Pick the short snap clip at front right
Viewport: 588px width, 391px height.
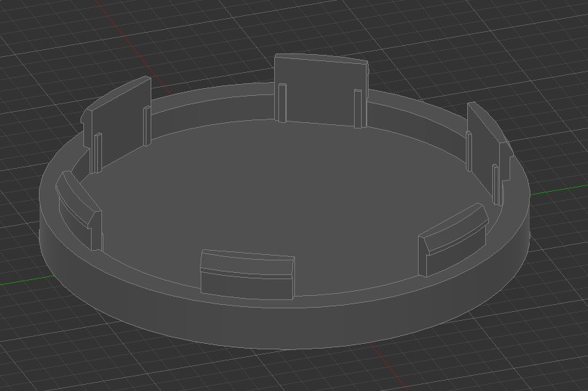point(454,240)
